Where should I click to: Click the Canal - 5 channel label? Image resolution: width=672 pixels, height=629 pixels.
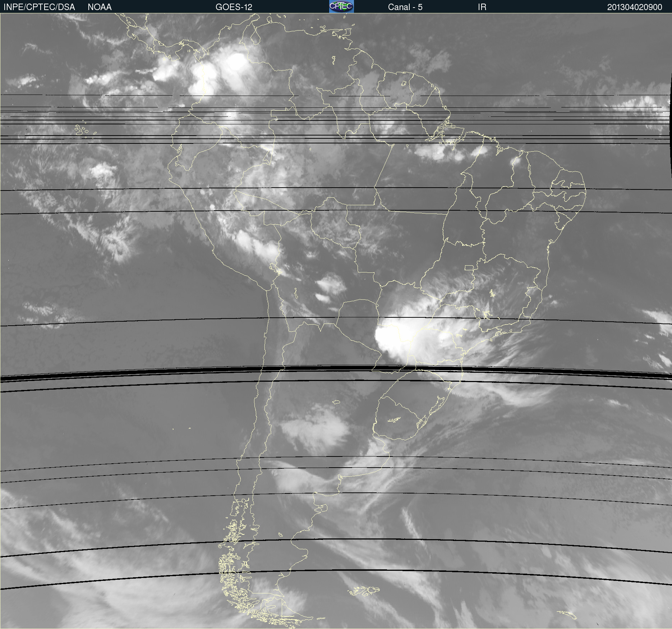pyautogui.click(x=405, y=7)
